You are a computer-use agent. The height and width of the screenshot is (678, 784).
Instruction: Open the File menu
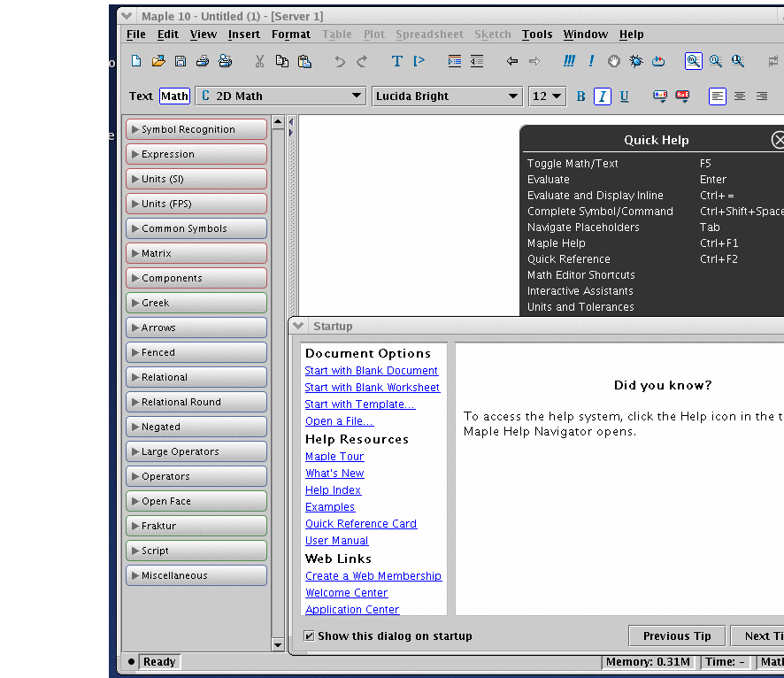tap(136, 34)
